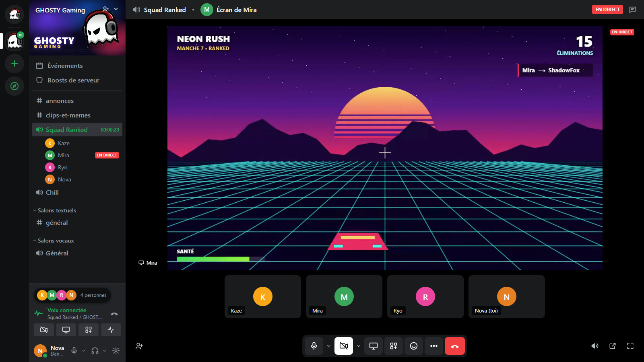This screenshot has width=644, height=362.
Task: Join the Chill voice channel
Action: [77, 192]
